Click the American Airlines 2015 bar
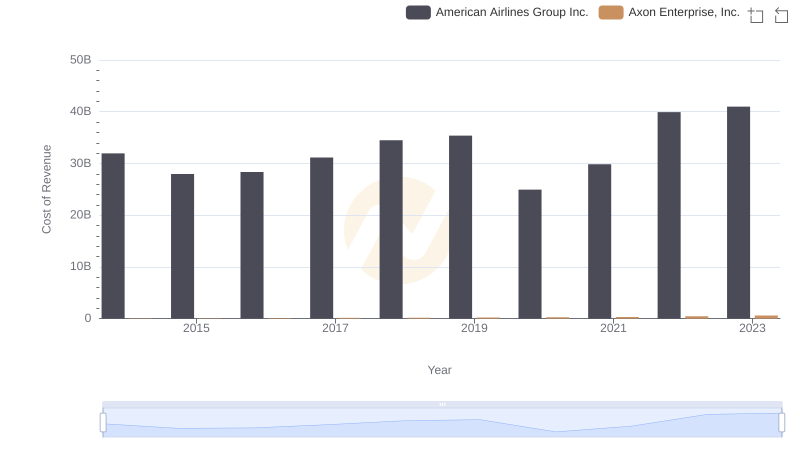The image size is (800, 461). tap(183, 246)
